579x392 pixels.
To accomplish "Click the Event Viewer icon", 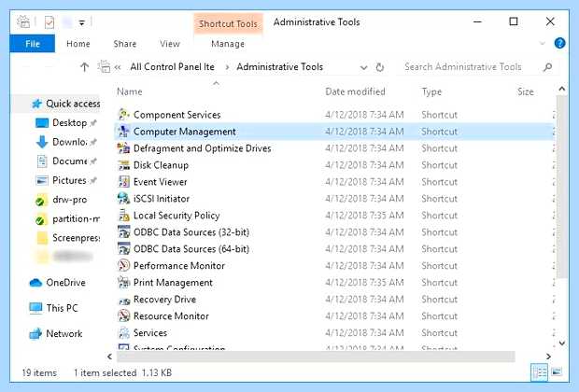I will click(123, 182).
